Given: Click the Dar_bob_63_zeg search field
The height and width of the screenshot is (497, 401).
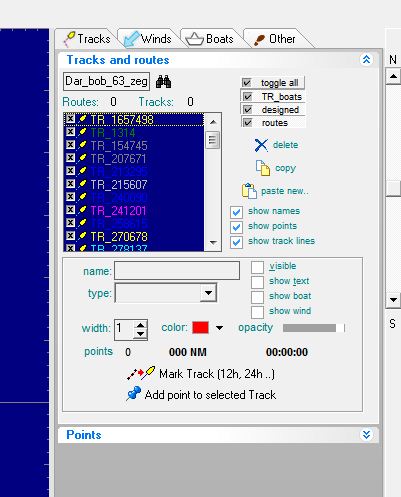Looking at the screenshot, I should (x=106, y=81).
